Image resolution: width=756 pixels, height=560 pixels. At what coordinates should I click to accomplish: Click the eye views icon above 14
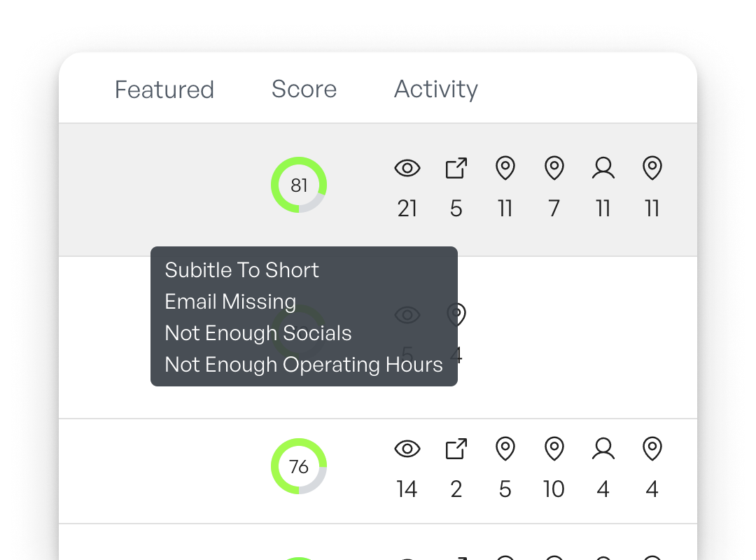click(x=407, y=449)
